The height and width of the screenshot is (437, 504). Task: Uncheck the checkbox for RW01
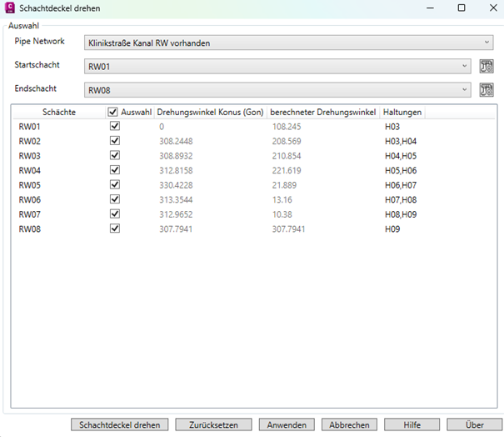[x=115, y=126]
